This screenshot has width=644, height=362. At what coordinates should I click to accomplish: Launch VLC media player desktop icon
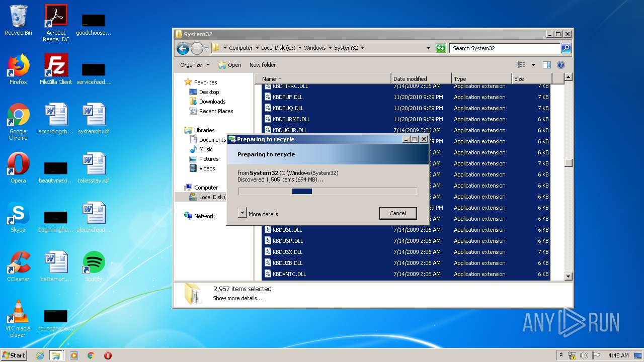point(18,319)
